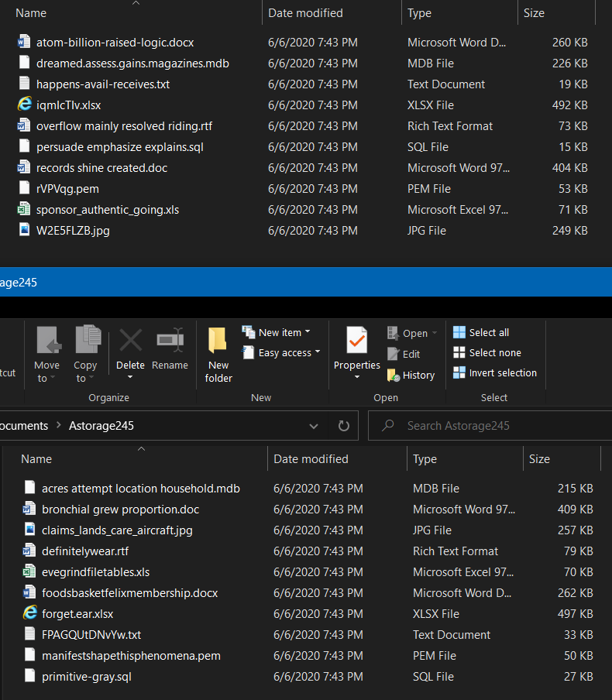The image size is (612, 700).
Task: Click breadcrumb chevron before Astorage245
Action: click(59, 425)
